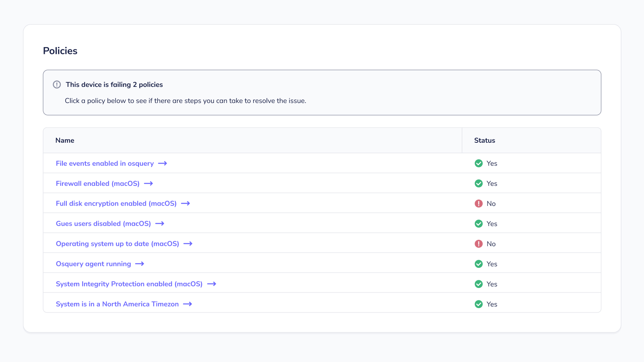The image size is (644, 362).
Task: Click the arrow next to Osquery agent running
Action: pos(140,264)
